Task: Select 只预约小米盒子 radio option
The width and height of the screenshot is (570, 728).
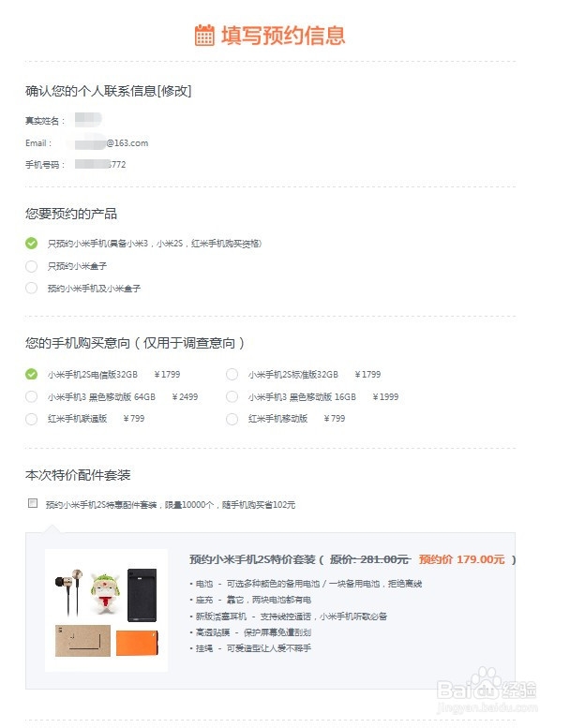Action: 31,265
